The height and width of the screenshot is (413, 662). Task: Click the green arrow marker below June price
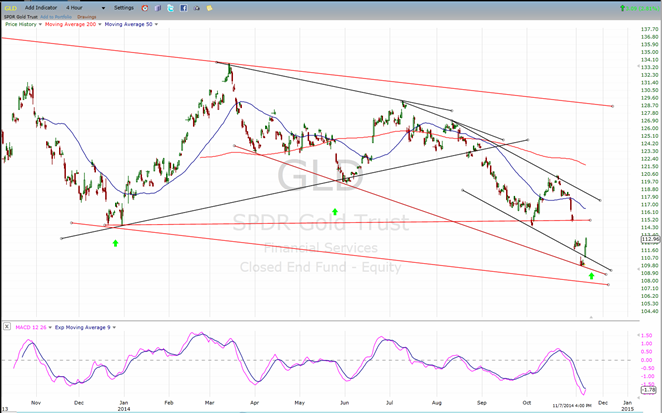pos(335,212)
